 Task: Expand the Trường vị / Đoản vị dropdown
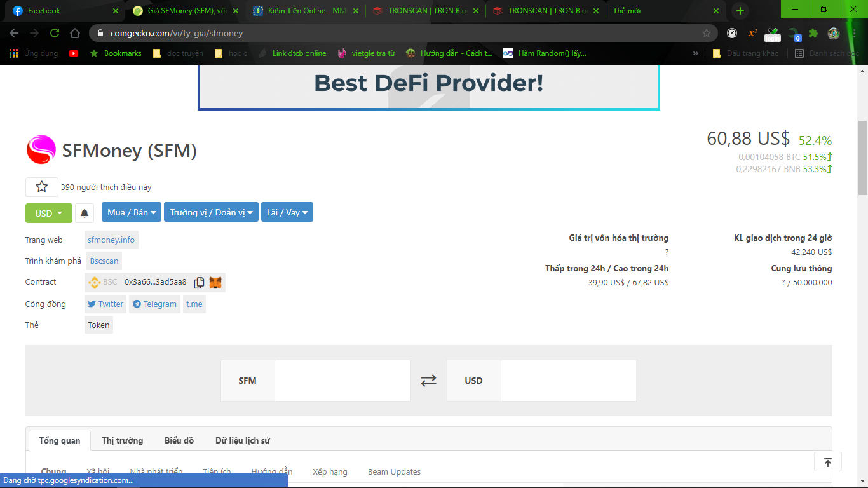click(211, 212)
